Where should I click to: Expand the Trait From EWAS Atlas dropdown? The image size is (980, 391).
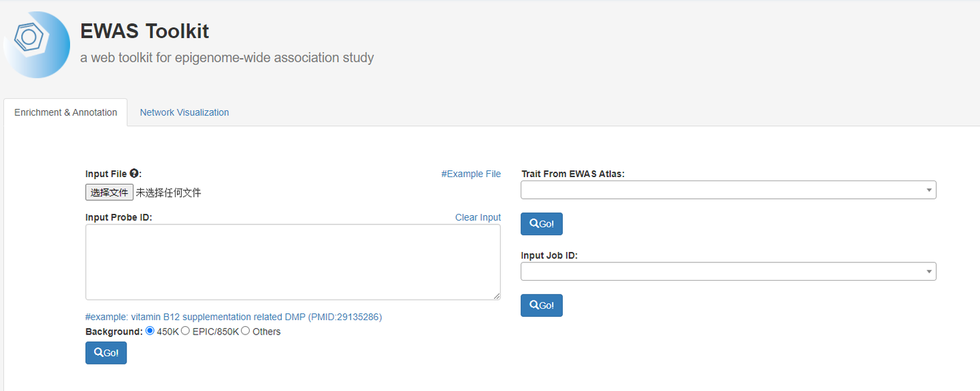[x=728, y=190]
